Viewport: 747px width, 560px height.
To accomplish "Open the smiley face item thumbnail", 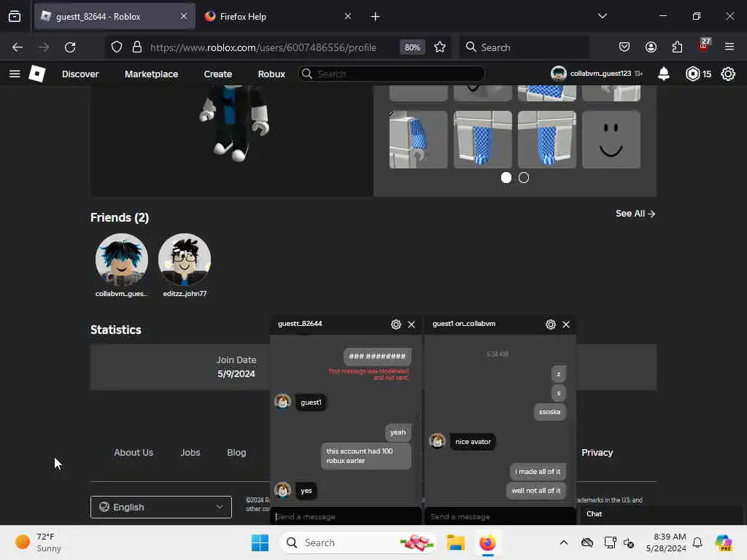I will coord(611,139).
